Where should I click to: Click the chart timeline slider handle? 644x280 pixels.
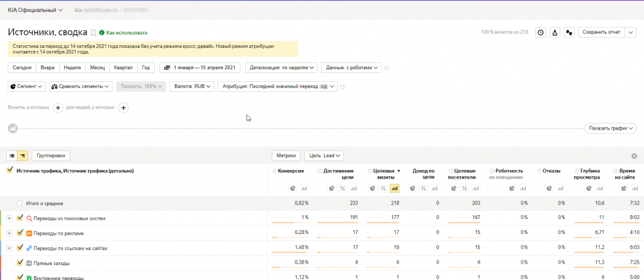(x=12, y=128)
